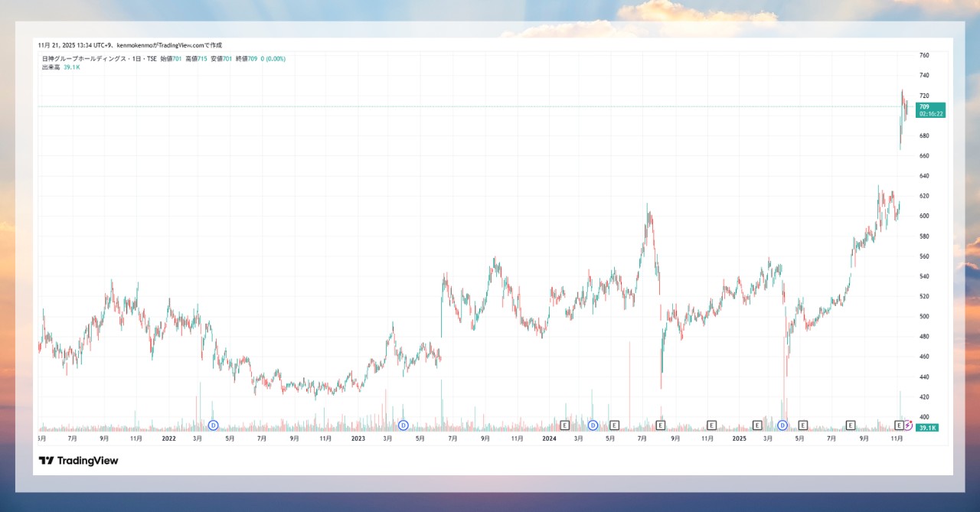
Task: Open the first earnings marker in early 2024
Action: click(x=565, y=425)
